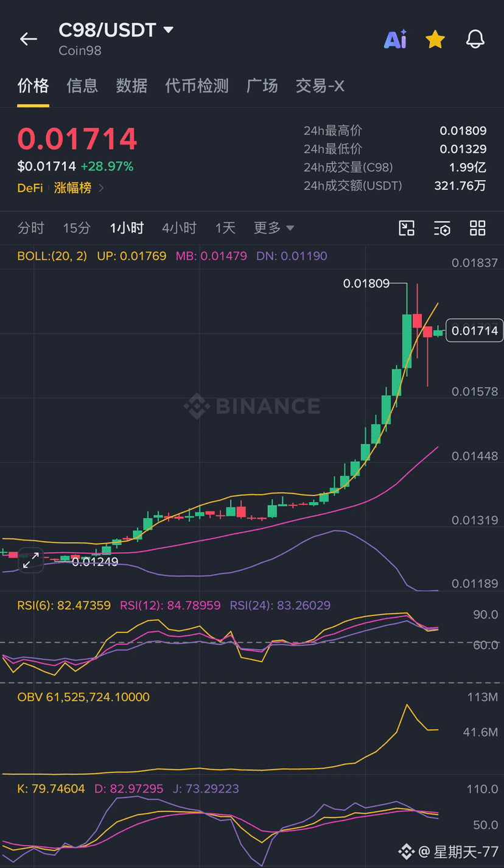Tap the DN: 0.01190 Bollinger value
The height and width of the screenshot is (868, 504).
point(292,256)
